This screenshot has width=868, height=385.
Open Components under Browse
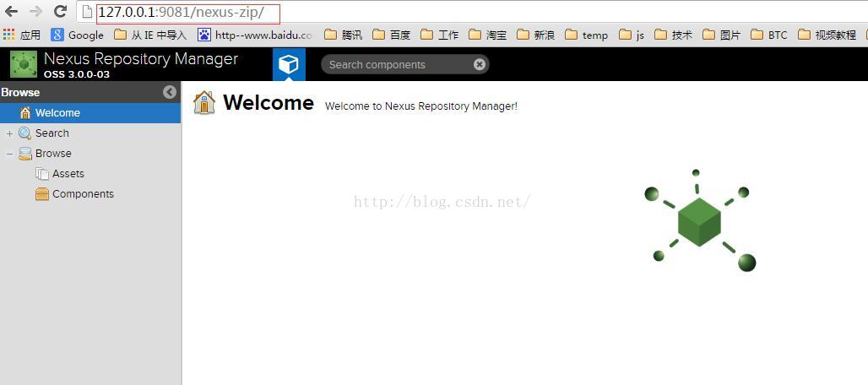tap(83, 194)
